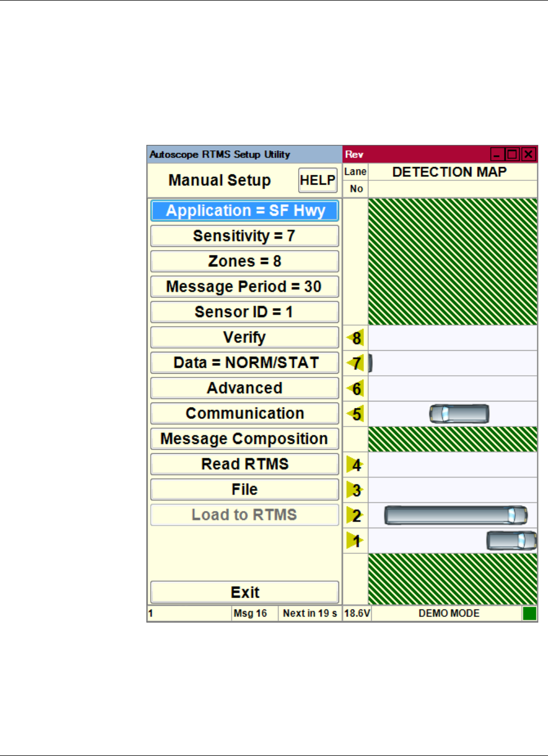Click the 18.6V voltage readout
The width and height of the screenshot is (548, 756).
tap(357, 613)
